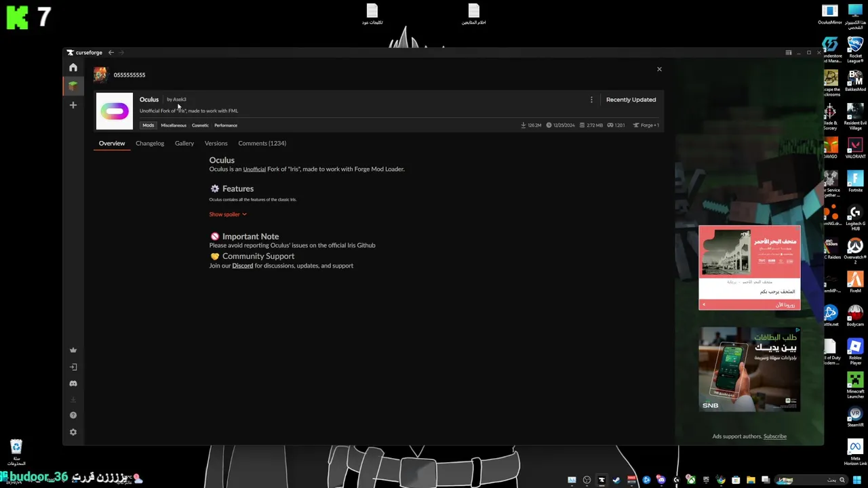Open the Minecraft Launcher desktop shortcut
This screenshot has height=488, width=868.
tap(855, 385)
